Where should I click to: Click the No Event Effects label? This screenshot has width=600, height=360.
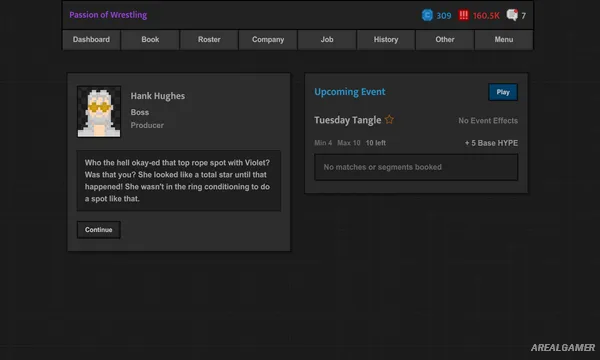(x=488, y=121)
